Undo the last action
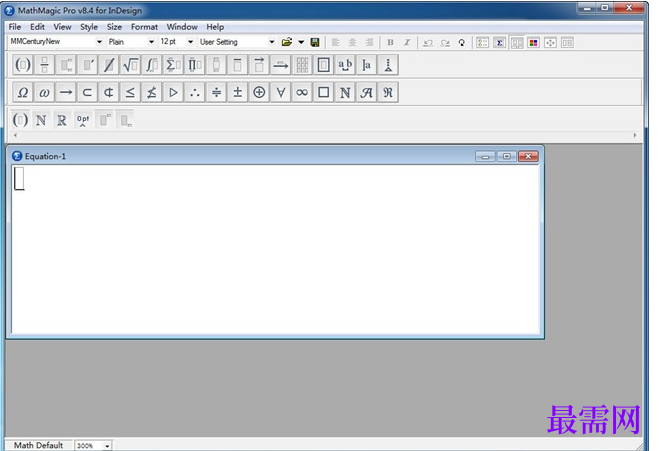Screen dimensions: 659x451 pos(428,42)
